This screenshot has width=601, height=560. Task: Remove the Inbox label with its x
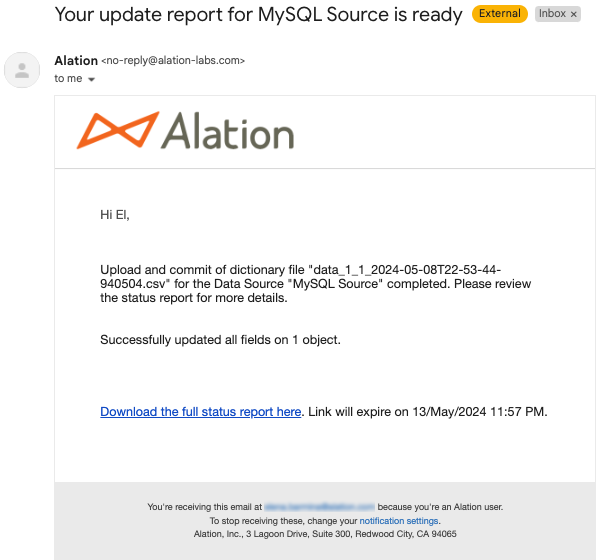point(574,14)
